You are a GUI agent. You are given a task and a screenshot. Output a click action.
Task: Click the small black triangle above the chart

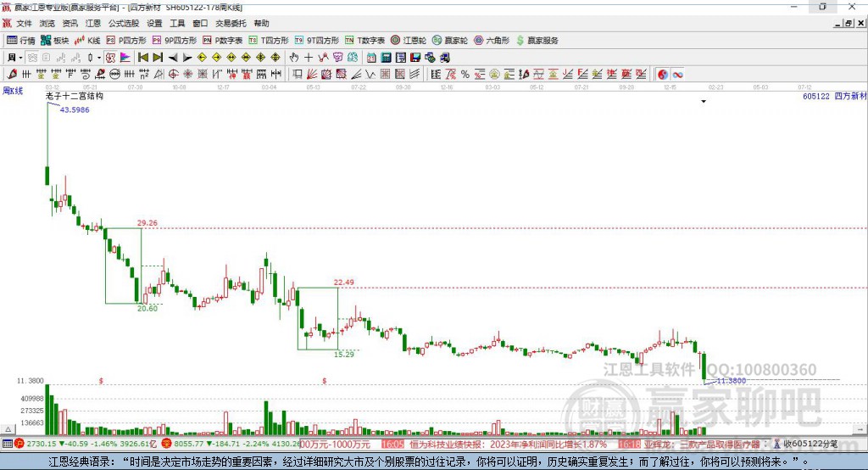click(x=704, y=102)
